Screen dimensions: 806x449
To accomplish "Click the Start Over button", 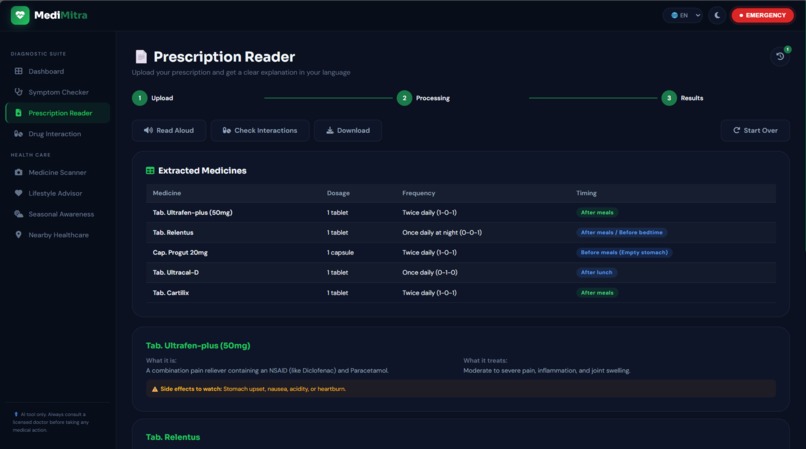I will point(755,131).
